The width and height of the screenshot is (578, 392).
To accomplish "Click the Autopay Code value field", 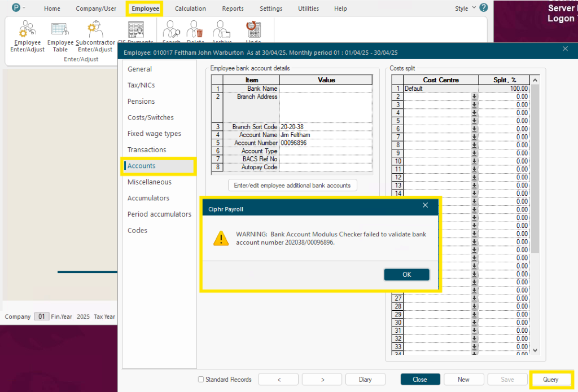I will tap(326, 168).
